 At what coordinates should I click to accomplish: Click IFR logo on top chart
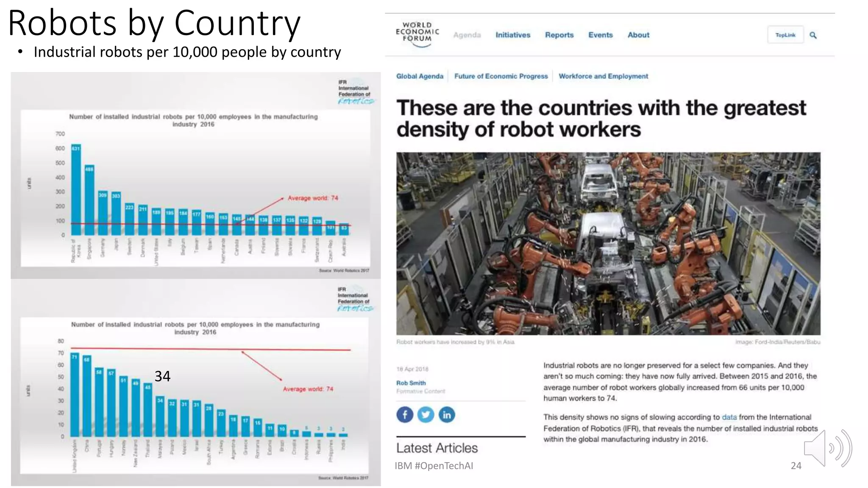tap(356, 91)
